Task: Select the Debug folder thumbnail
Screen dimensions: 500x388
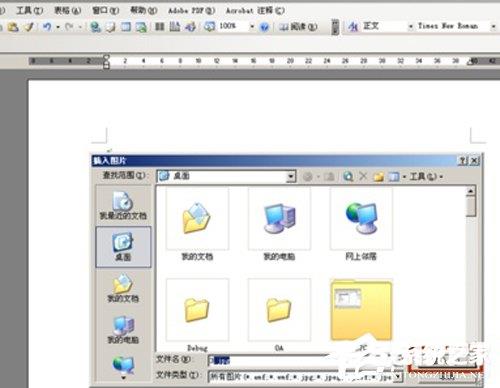Action: (197, 314)
